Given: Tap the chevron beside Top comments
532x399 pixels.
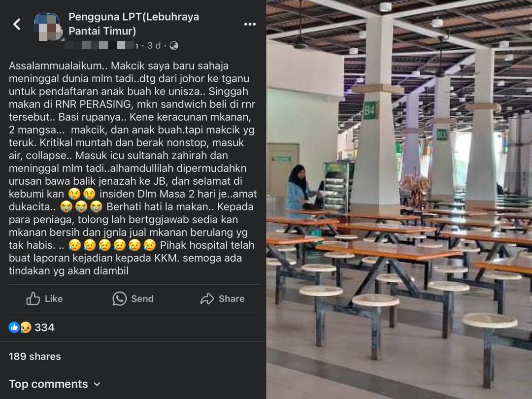Looking at the screenshot, I should click(97, 384).
